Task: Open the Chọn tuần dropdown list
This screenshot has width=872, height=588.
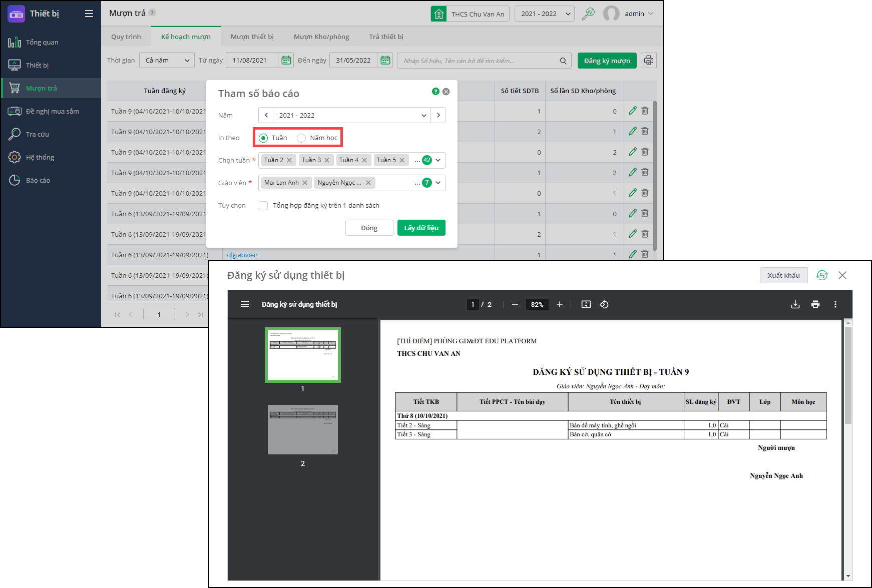Action: (x=438, y=160)
